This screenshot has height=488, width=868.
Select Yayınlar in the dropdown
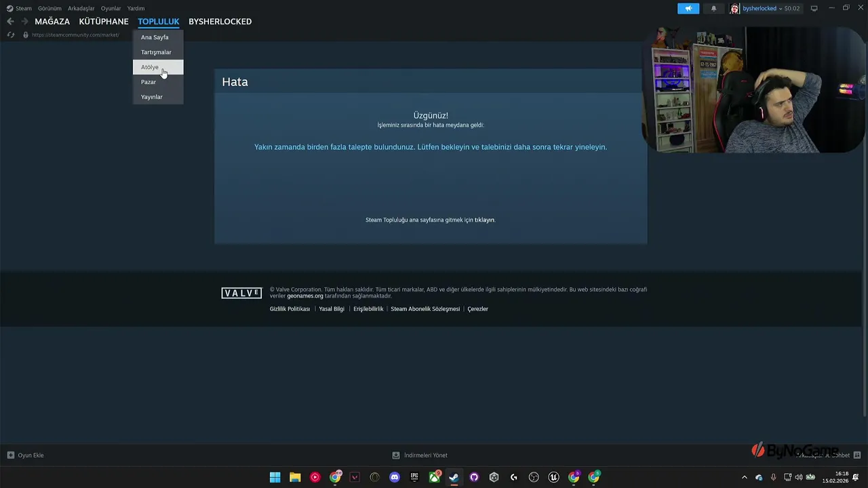[158, 97]
